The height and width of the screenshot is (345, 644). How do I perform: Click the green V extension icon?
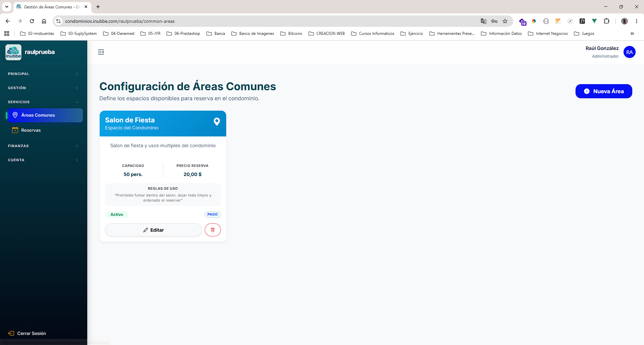(x=594, y=21)
